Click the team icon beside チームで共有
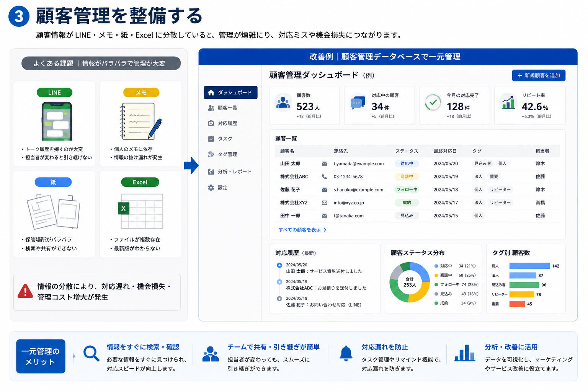This screenshot has width=588, height=392. pyautogui.click(x=211, y=354)
